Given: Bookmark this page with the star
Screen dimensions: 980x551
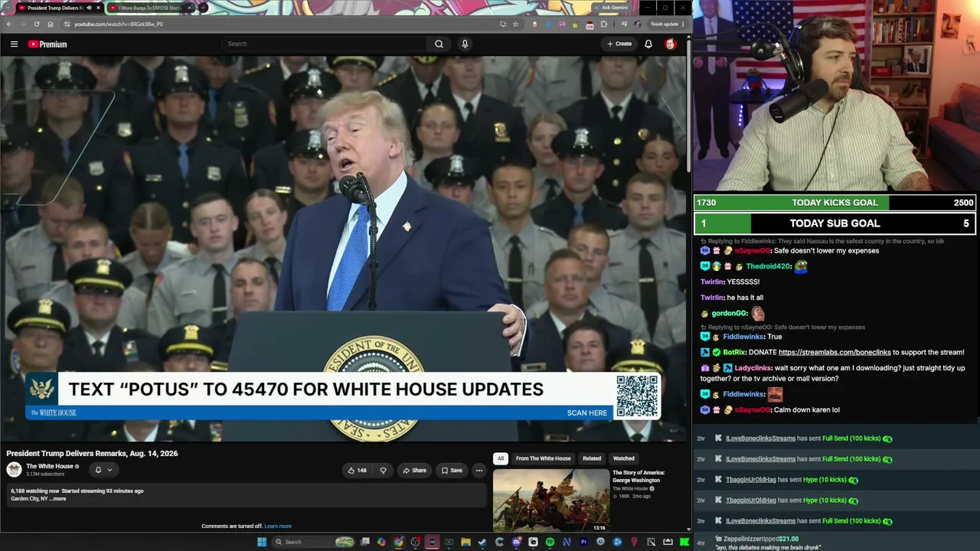Looking at the screenshot, I should (515, 24).
